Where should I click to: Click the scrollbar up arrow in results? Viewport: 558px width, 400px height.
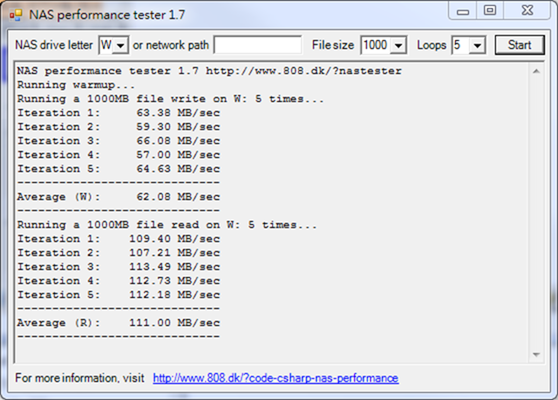[536, 72]
